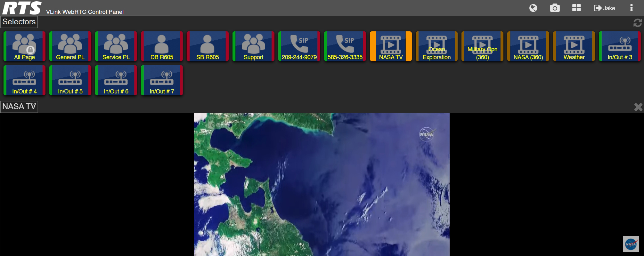Image resolution: width=644 pixels, height=256 pixels.
Task: Open the globe network icon in header
Action: 533,8
